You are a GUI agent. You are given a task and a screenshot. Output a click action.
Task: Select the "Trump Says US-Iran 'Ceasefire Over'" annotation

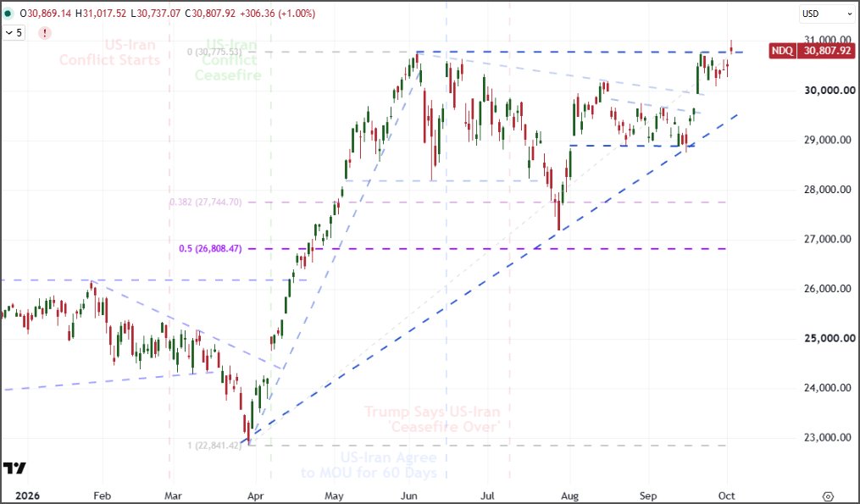[432, 419]
